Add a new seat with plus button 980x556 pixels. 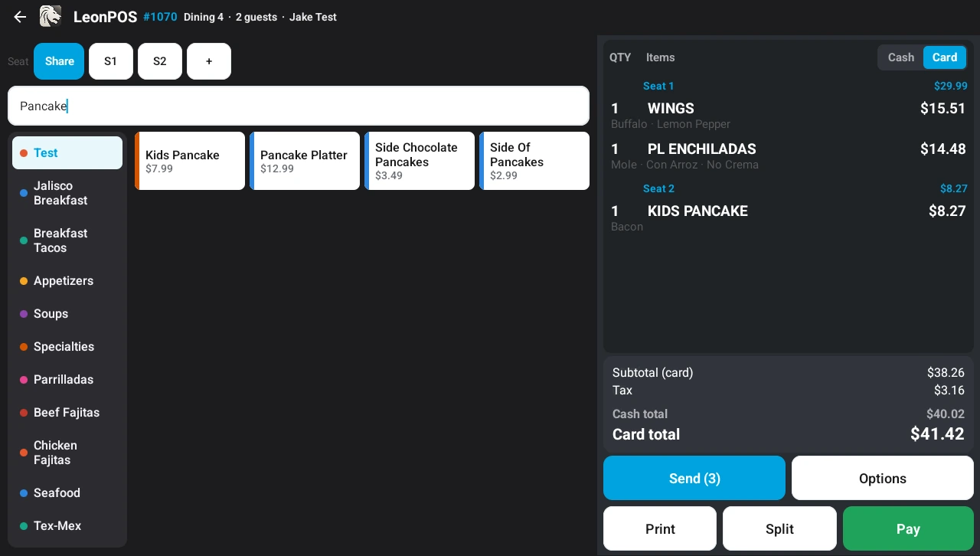pos(209,61)
